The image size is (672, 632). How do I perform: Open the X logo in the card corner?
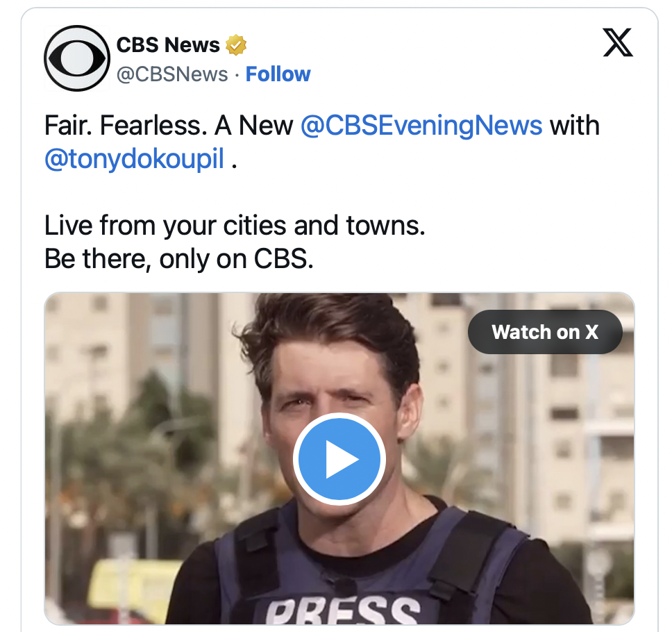[618, 42]
